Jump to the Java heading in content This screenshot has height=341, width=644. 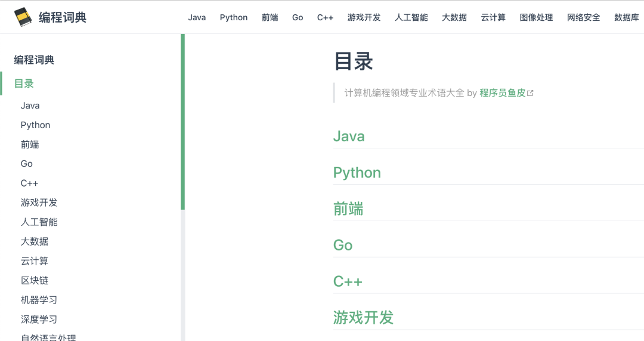pos(349,136)
